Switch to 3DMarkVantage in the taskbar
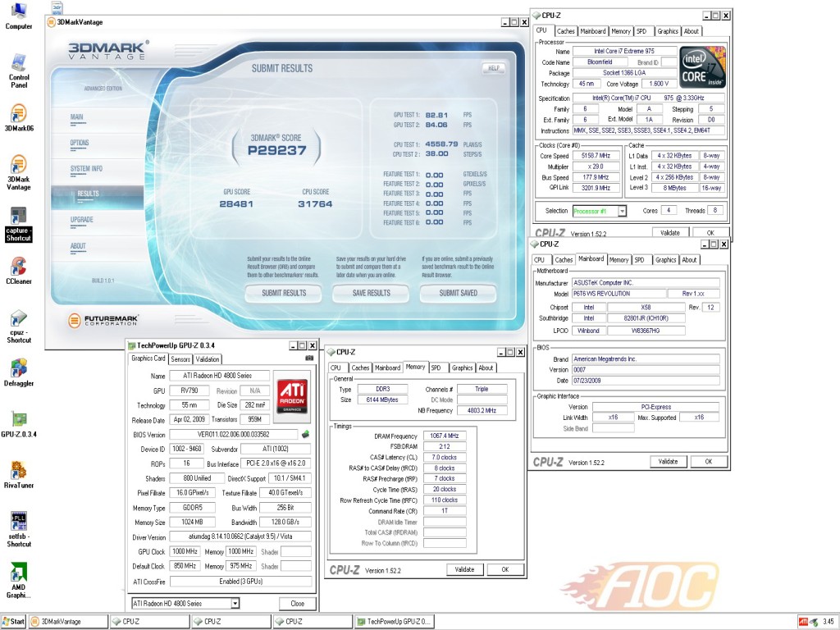840x630 pixels. [x=68, y=622]
